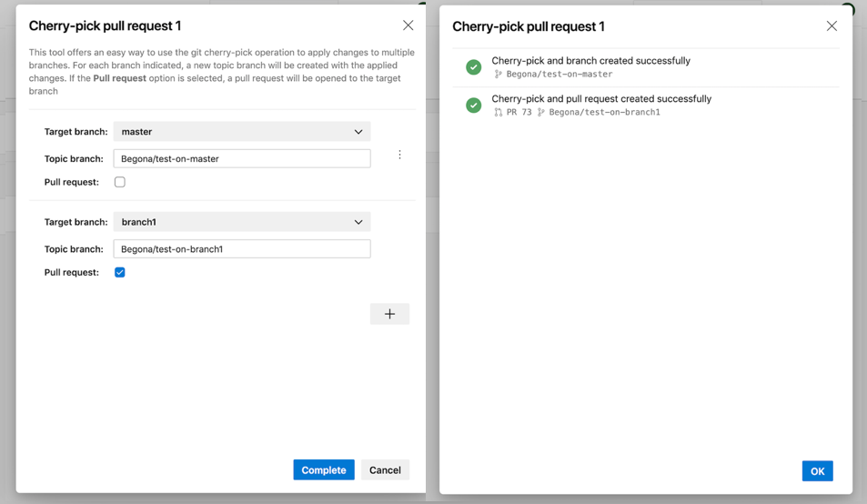This screenshot has height=504, width=867.
Task: Add another target branch with plus button
Action: [x=389, y=314]
